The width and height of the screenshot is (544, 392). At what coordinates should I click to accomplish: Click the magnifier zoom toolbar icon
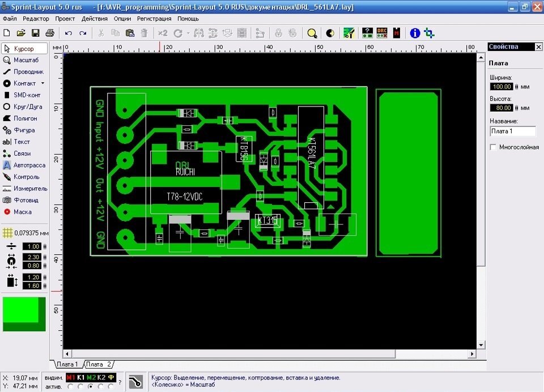(312, 33)
